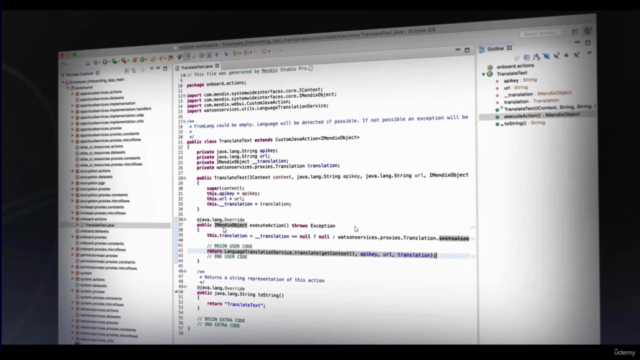The width and height of the screenshot is (640, 360).
Task: Click the Debug bug icon in the toolbar
Action: (x=96, y=62)
